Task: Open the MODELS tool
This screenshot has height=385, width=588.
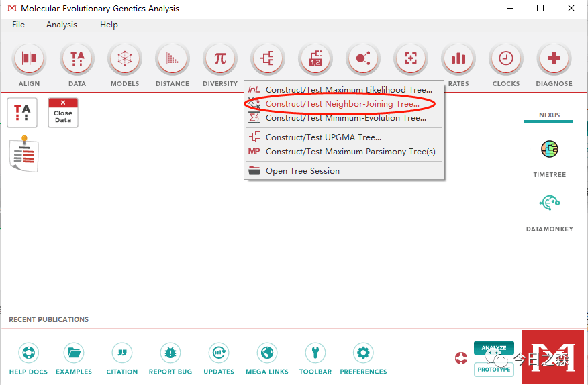Action: [124, 59]
